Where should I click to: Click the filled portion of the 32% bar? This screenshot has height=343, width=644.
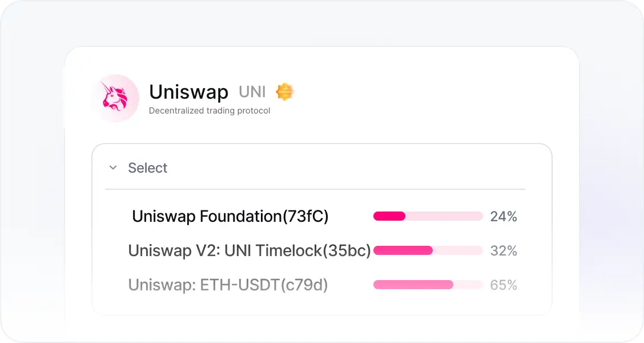(402, 250)
